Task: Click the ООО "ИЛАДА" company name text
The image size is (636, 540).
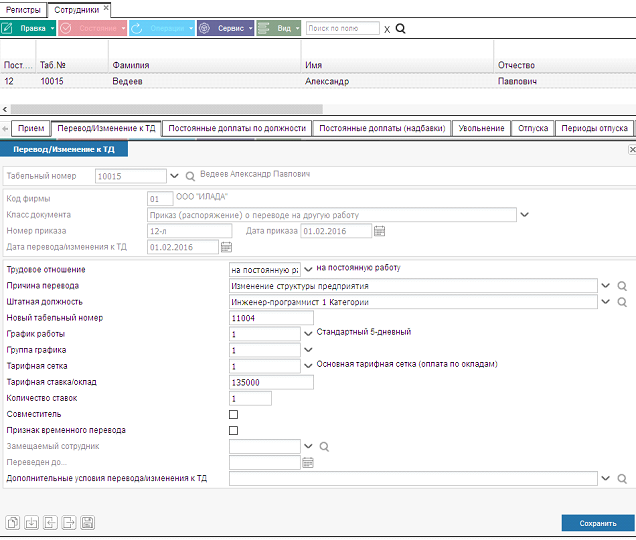Action: click(202, 197)
